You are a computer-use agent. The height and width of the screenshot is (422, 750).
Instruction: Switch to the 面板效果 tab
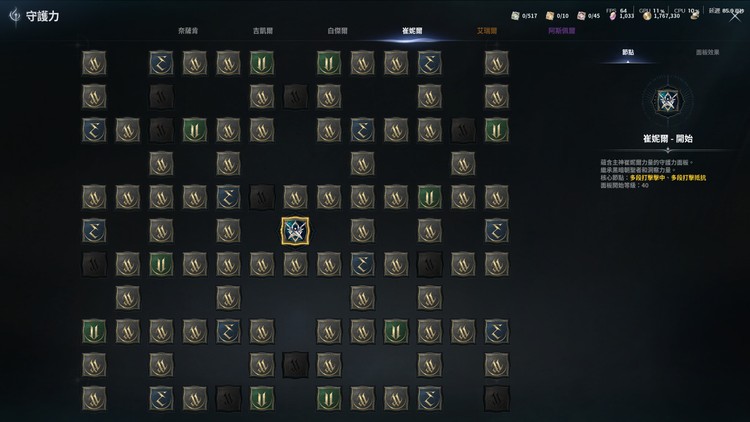[x=707, y=52]
